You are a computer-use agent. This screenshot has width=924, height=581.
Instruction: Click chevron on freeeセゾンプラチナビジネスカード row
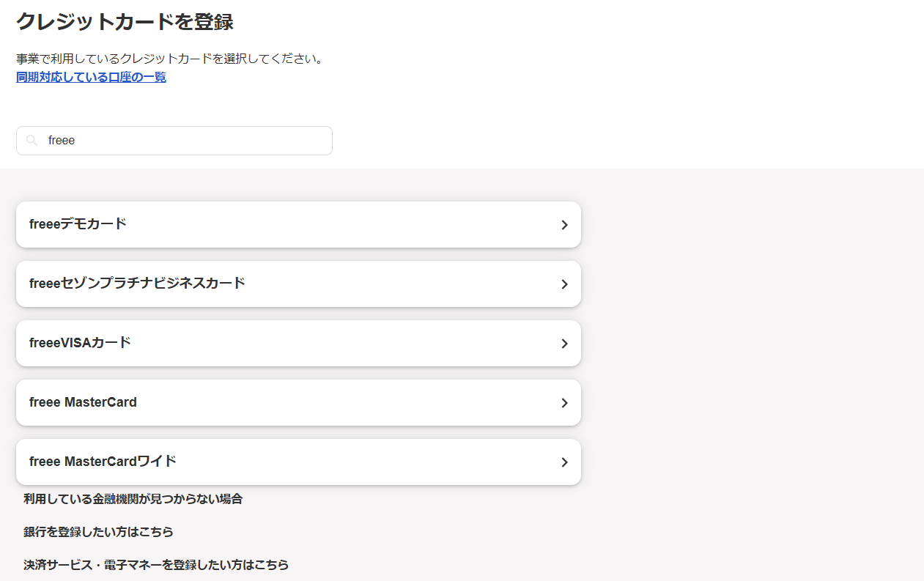click(x=564, y=284)
